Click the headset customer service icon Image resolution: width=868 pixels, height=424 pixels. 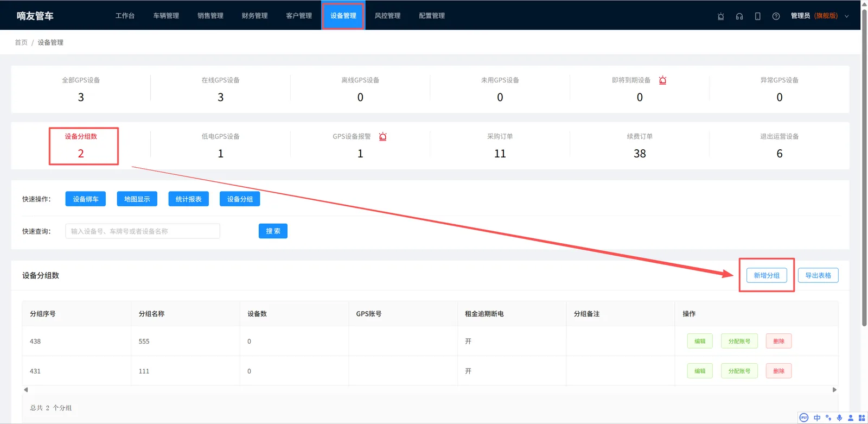(x=739, y=16)
